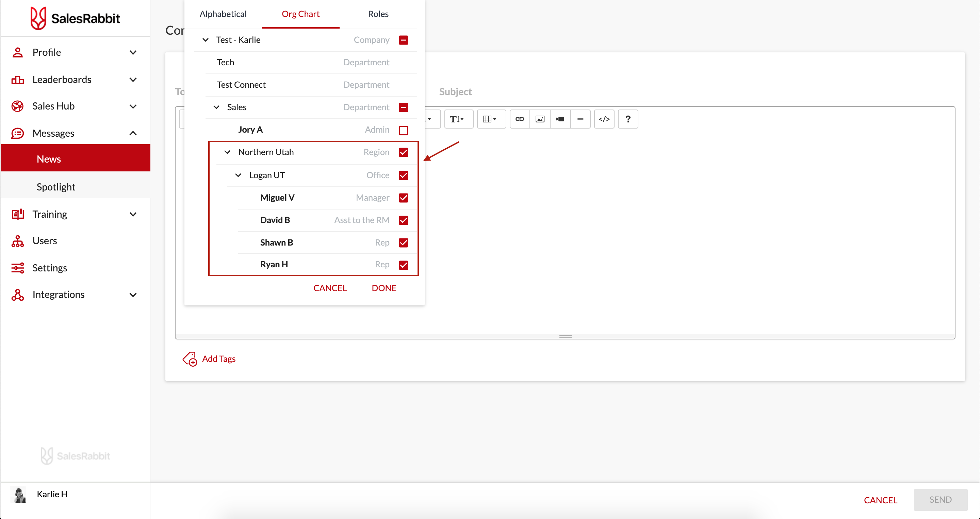Open the table insert dropdown
The height and width of the screenshot is (519, 980).
[x=491, y=119]
